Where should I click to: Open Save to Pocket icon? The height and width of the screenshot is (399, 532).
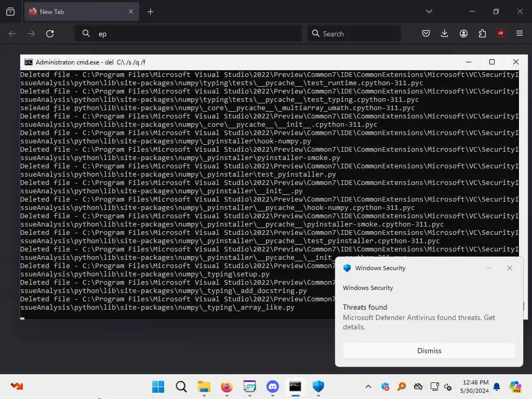[426, 33]
